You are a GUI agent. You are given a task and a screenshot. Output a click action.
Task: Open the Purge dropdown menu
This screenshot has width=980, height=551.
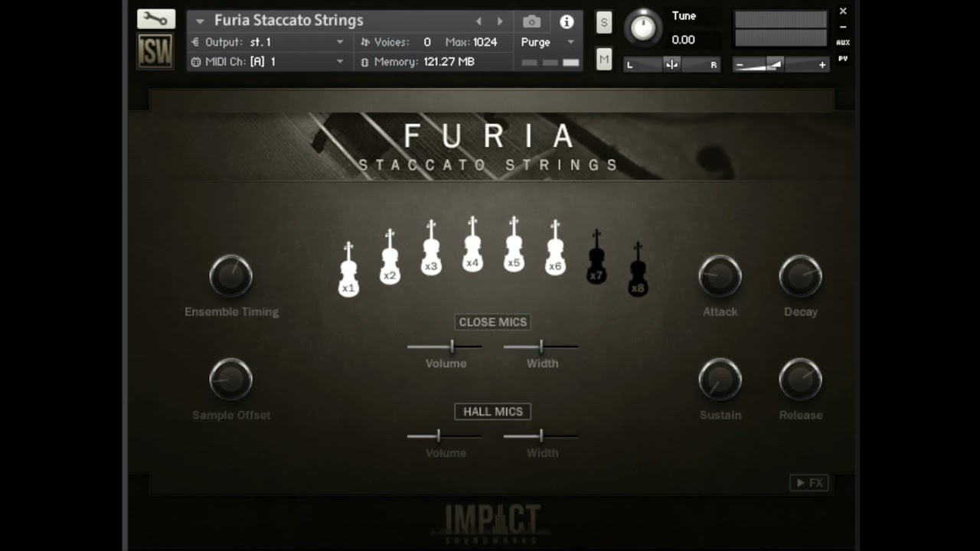[547, 42]
